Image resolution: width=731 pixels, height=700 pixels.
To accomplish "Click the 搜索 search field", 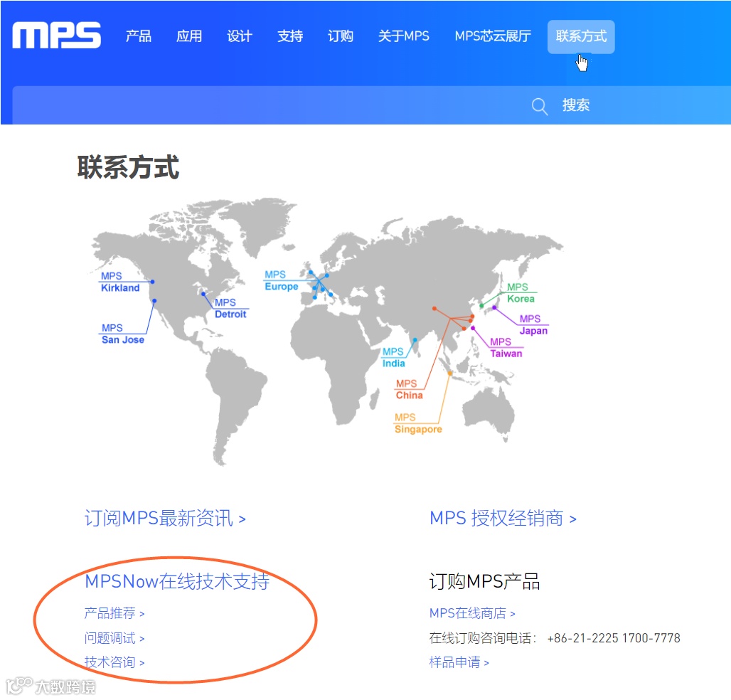I will [x=371, y=105].
